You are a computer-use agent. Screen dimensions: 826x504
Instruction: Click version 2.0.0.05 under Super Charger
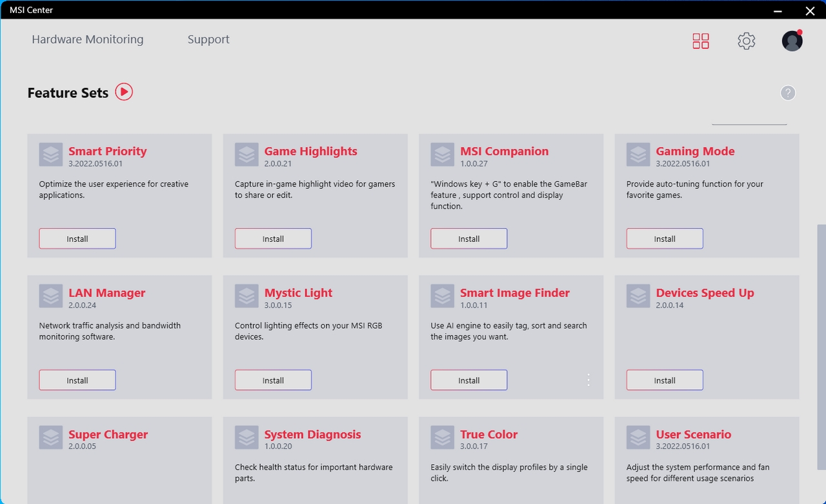coord(83,447)
